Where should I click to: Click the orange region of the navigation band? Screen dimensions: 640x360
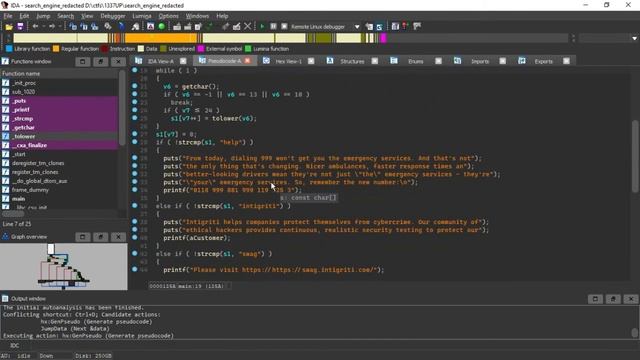point(160,38)
